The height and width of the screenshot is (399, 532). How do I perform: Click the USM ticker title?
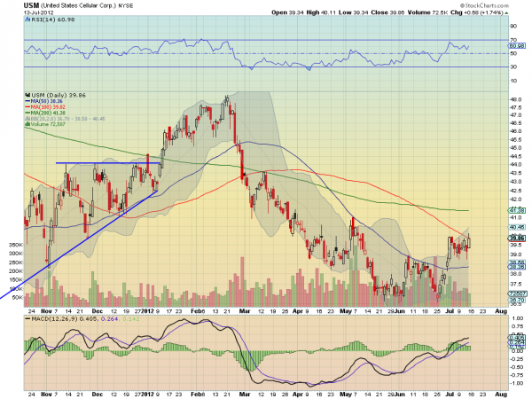pos(32,5)
